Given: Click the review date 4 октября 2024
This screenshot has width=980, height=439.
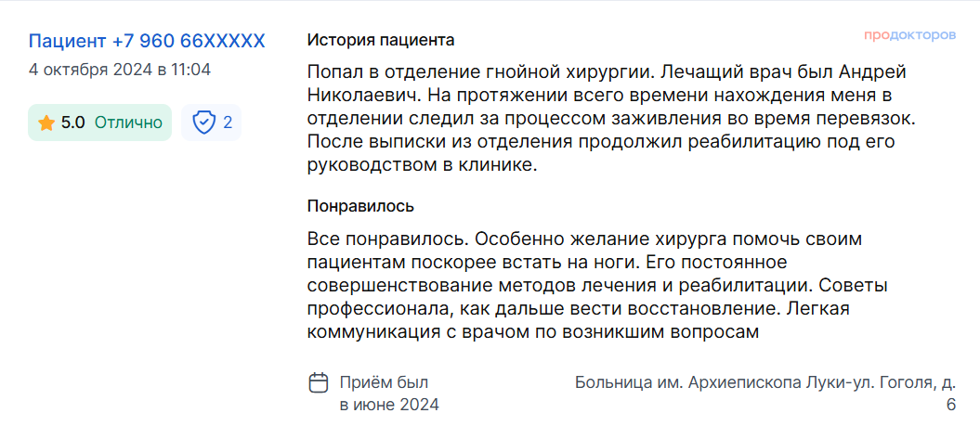Looking at the screenshot, I should click(x=91, y=70).
